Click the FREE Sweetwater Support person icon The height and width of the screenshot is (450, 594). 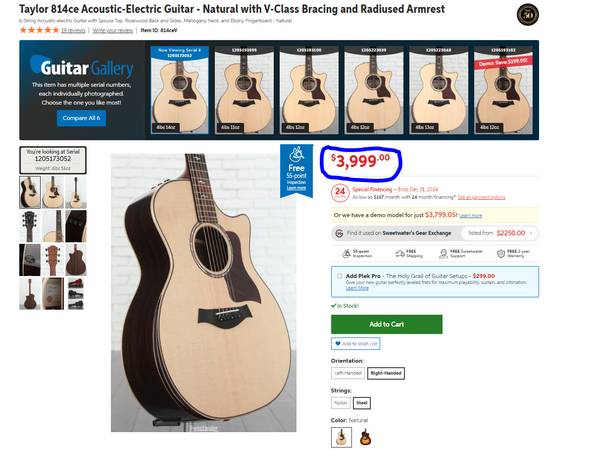point(443,254)
